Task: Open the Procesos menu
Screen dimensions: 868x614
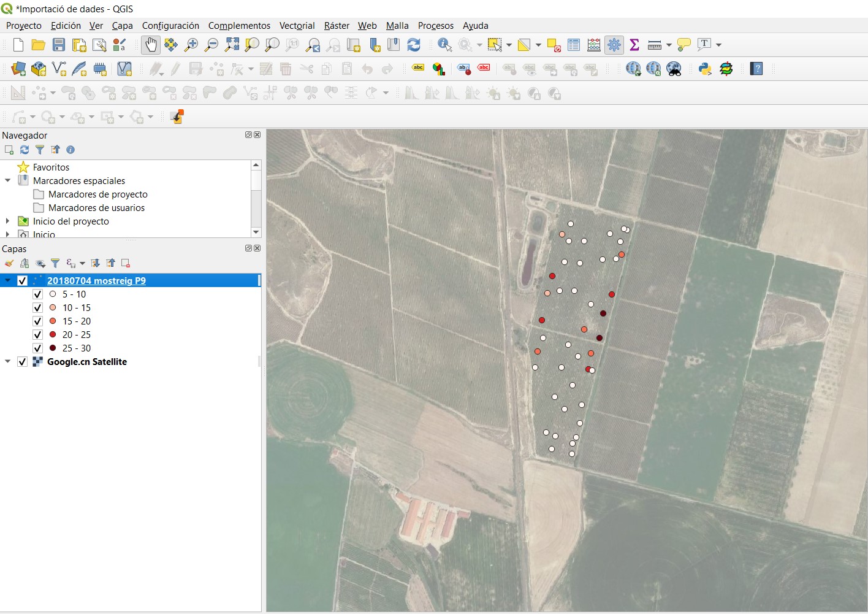Action: (x=436, y=26)
